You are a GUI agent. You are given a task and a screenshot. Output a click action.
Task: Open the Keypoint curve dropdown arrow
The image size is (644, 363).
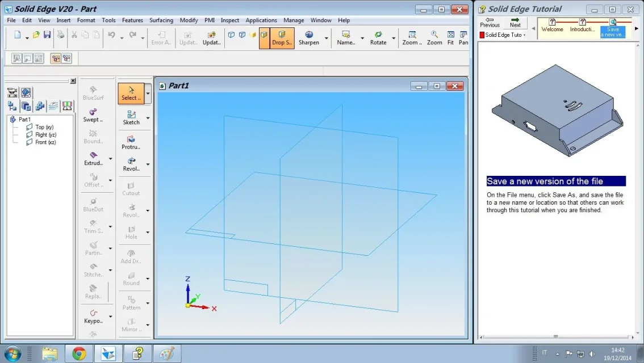(111, 316)
